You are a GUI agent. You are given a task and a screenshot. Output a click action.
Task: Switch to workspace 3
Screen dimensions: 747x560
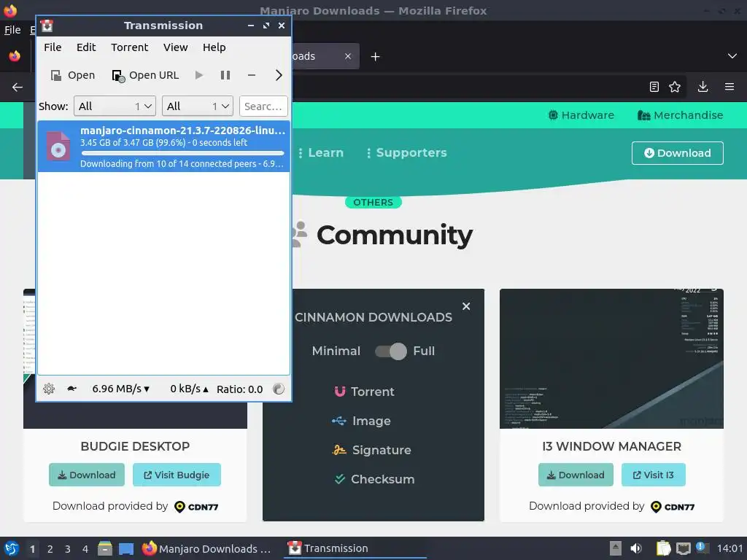pos(68,549)
